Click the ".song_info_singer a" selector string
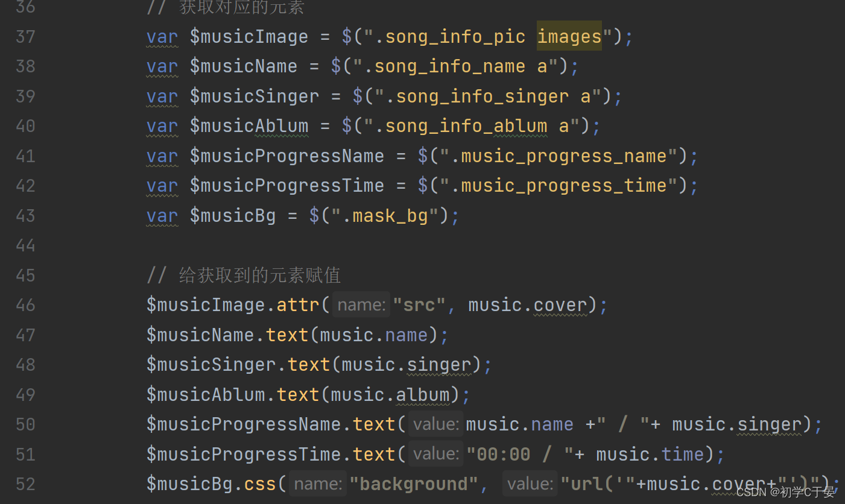Screen dimensions: 845x504 tap(488, 96)
